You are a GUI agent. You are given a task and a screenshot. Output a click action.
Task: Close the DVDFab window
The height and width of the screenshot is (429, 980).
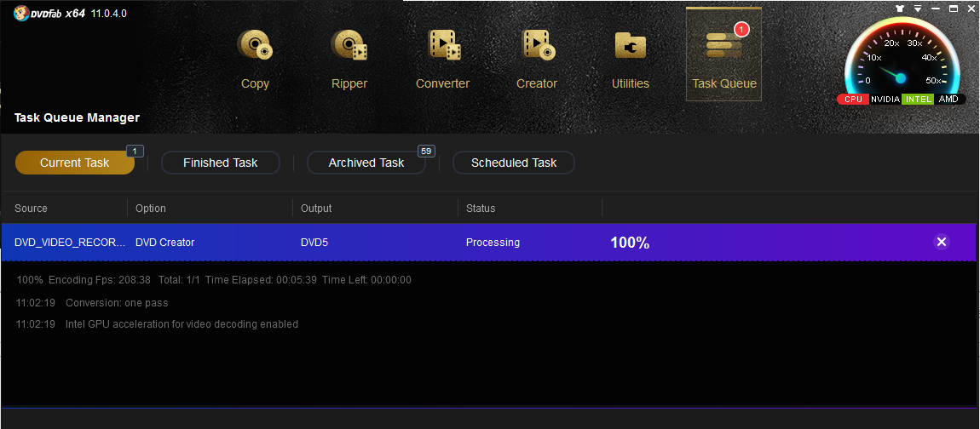pyautogui.click(x=971, y=9)
